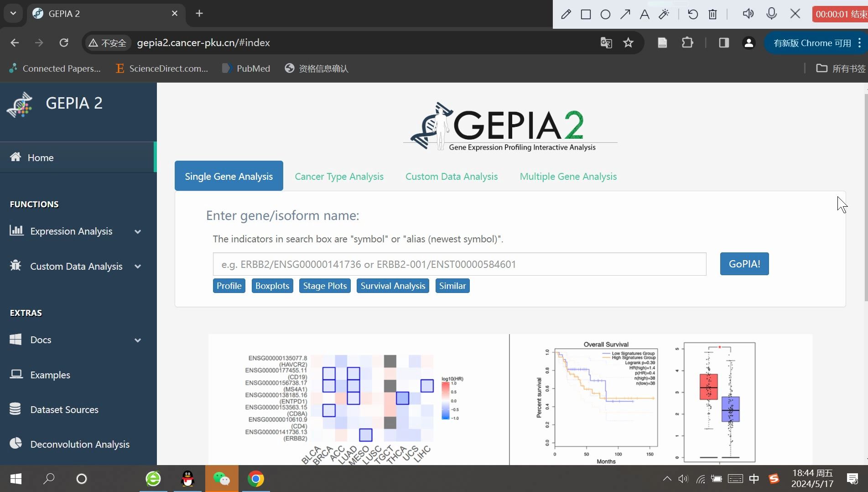Viewport: 868px width, 492px height.
Task: Click the Stage Plots button
Action: [x=325, y=286]
